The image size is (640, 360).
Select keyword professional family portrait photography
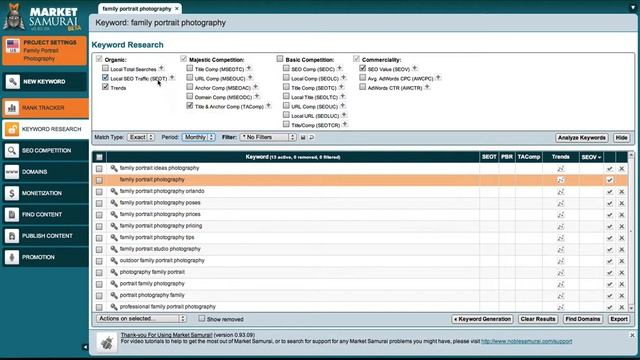168,307
